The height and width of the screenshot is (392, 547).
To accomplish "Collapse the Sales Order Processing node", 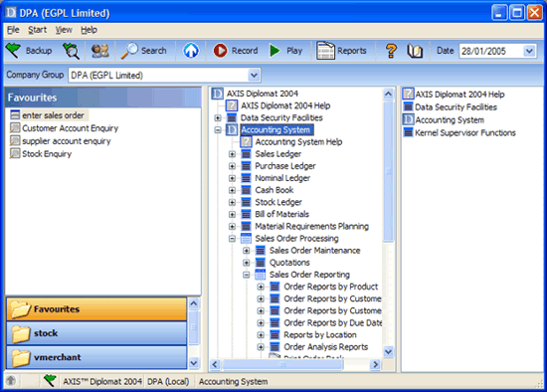I will pyautogui.click(x=232, y=239).
